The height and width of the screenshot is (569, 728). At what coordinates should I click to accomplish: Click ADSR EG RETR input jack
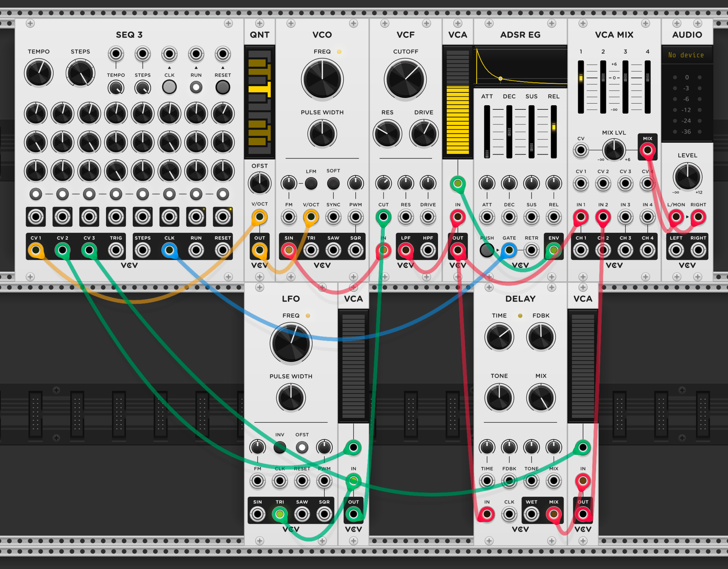pyautogui.click(x=531, y=250)
